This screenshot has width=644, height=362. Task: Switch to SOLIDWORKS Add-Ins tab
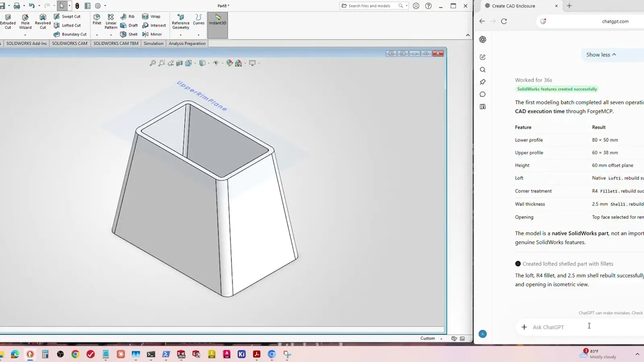tap(27, 43)
